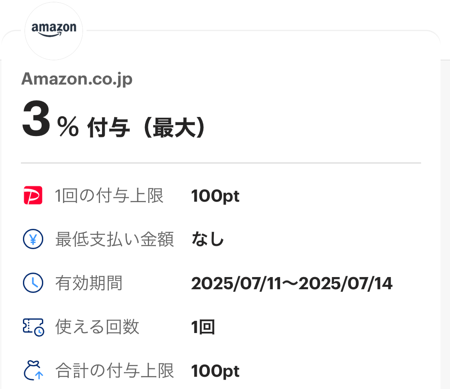Click the 100pt value for 合計の付与上限
The width and height of the screenshot is (450, 389).
coord(215,371)
